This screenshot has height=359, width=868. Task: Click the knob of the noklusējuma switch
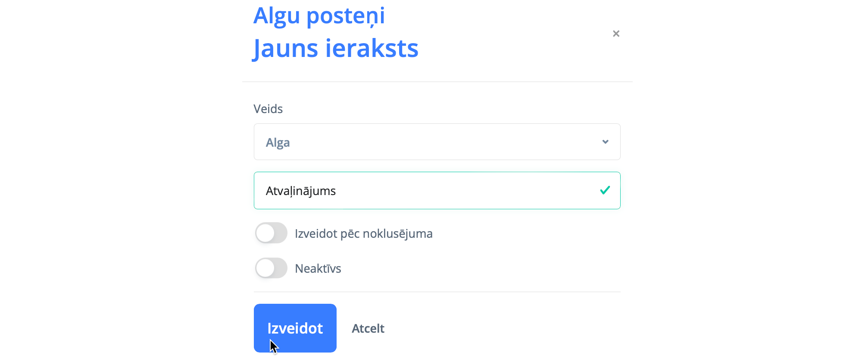click(x=265, y=233)
